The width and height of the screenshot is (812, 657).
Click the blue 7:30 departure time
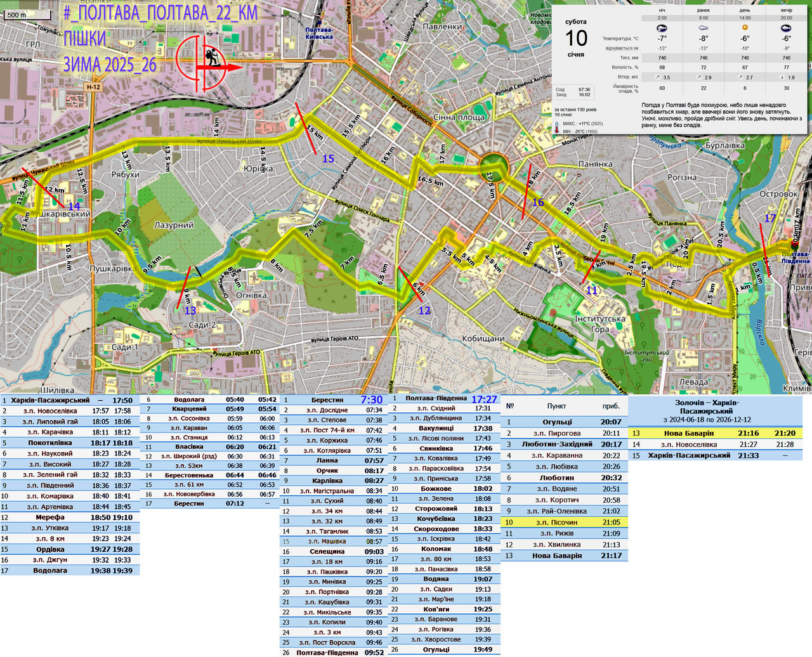click(x=372, y=400)
